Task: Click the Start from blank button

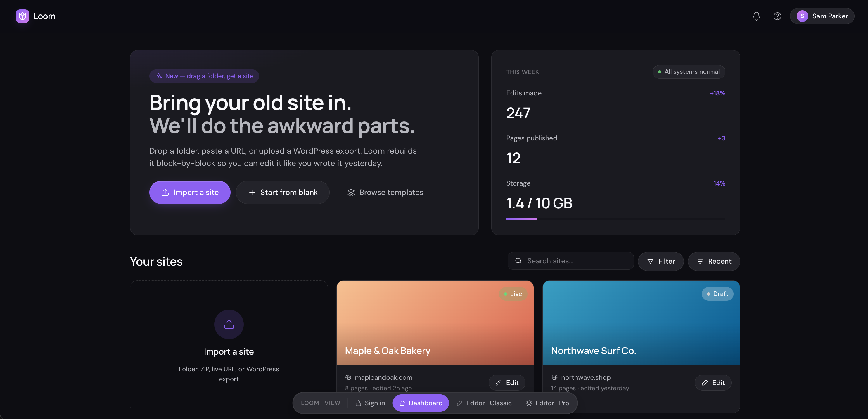Action: (283, 192)
